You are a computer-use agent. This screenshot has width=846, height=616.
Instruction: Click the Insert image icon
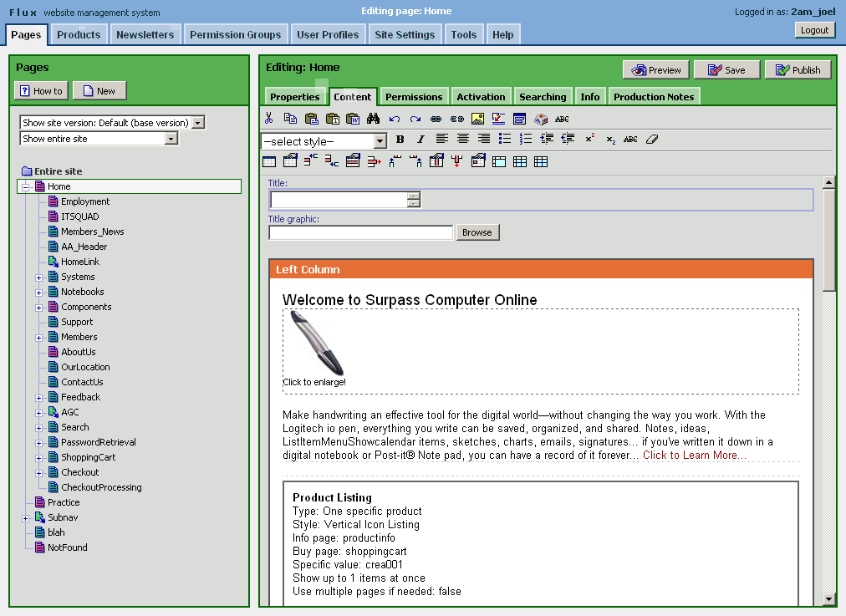pos(477,119)
